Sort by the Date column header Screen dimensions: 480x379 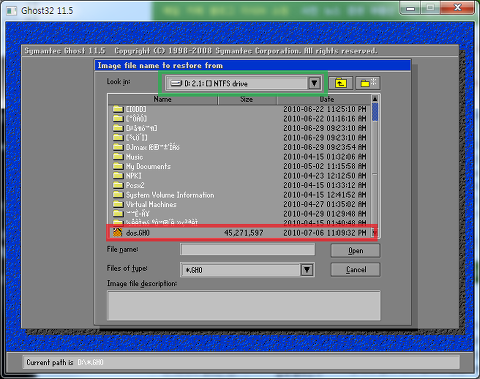[324, 99]
